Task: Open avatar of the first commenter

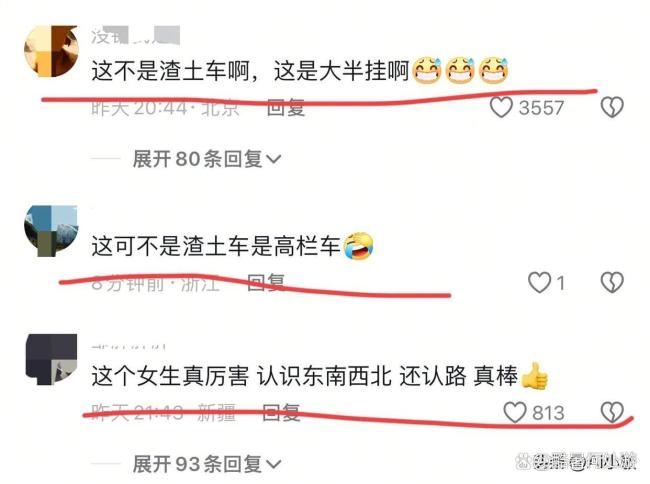Action: (x=51, y=51)
